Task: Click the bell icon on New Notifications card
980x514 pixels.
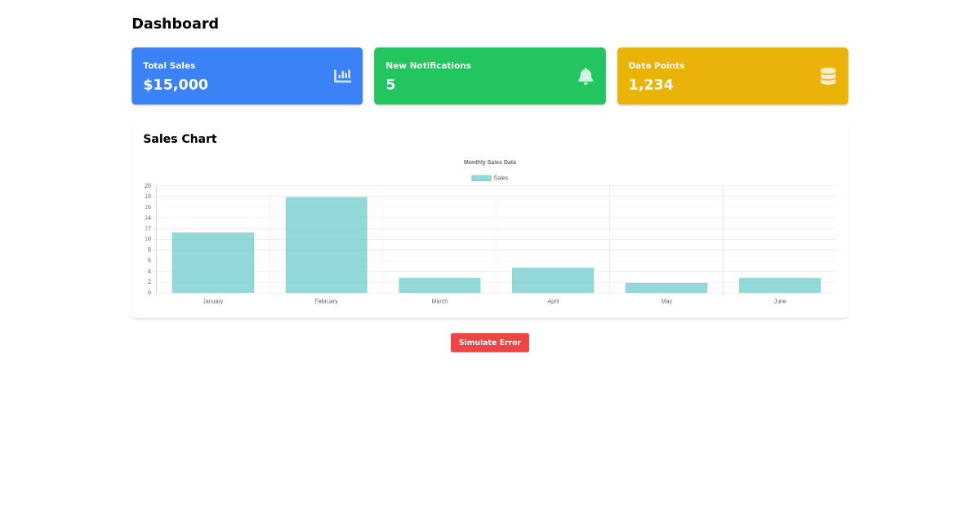Action: 586,75
